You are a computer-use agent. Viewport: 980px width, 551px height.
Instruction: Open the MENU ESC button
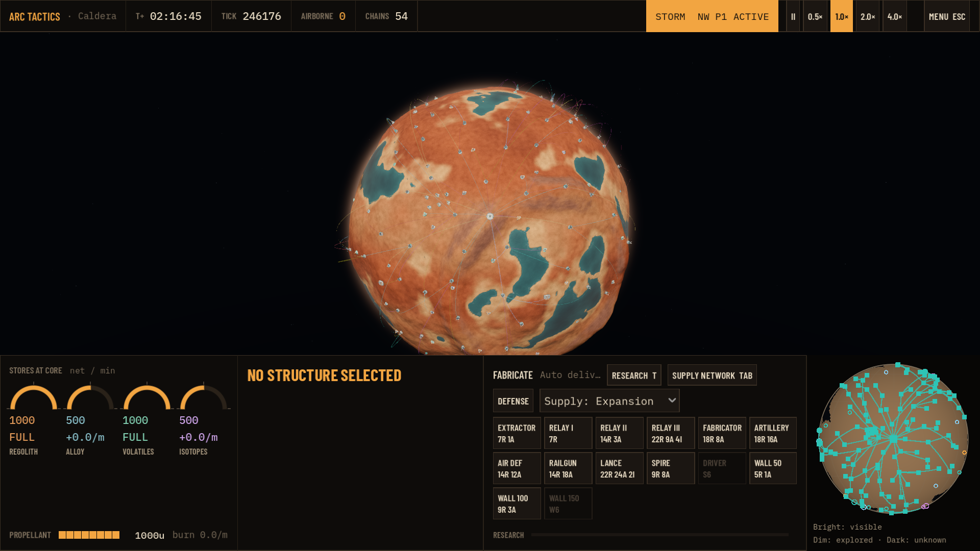[x=947, y=16]
